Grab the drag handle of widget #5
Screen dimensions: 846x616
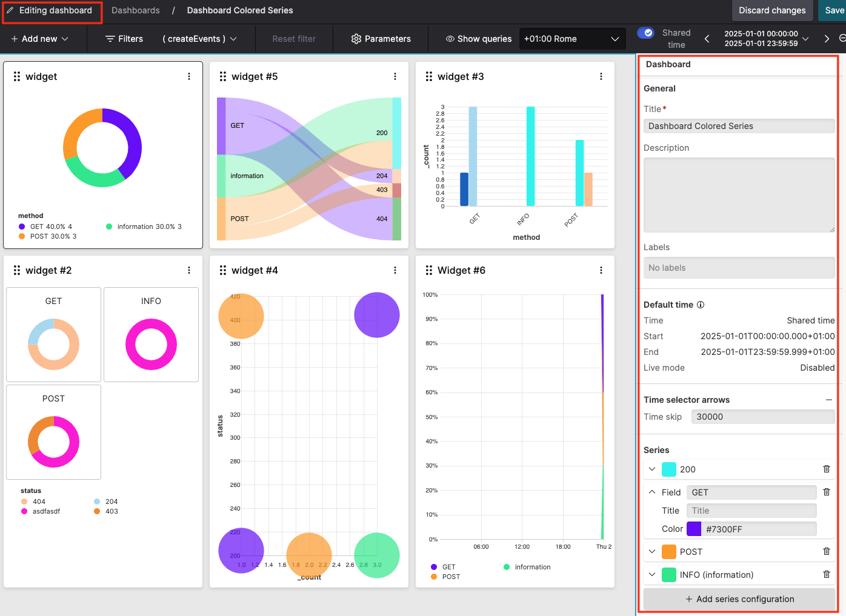tap(223, 76)
